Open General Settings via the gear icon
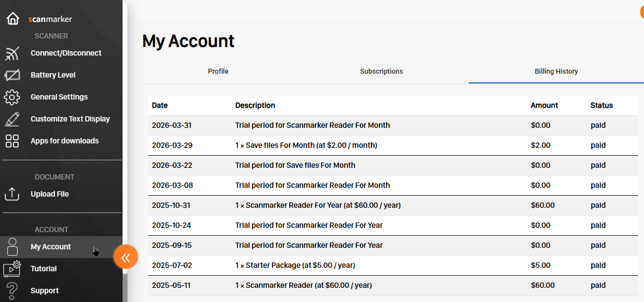The height and width of the screenshot is (302, 644). (12, 97)
